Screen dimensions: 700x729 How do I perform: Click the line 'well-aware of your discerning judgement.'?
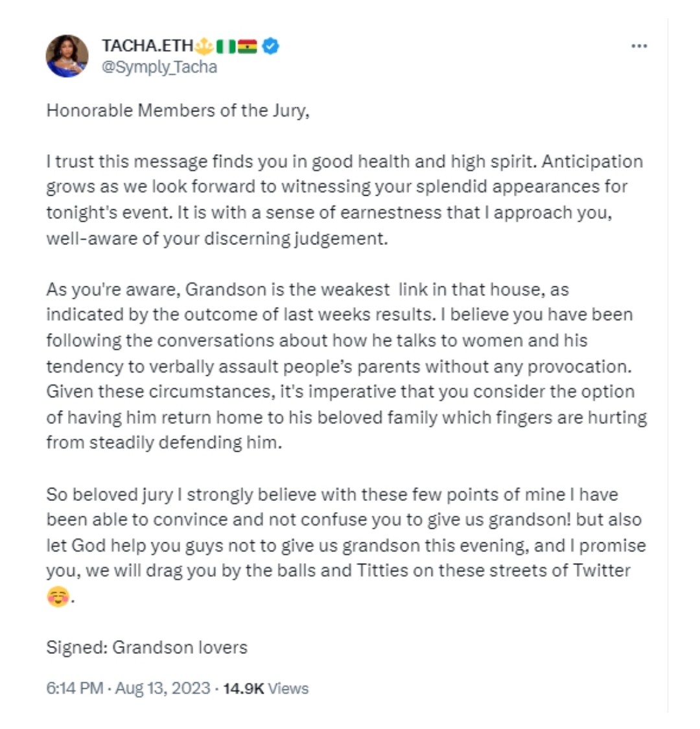[x=216, y=238]
